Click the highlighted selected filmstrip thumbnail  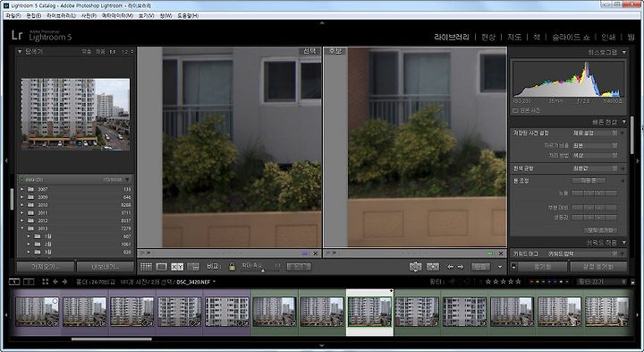click(x=369, y=312)
